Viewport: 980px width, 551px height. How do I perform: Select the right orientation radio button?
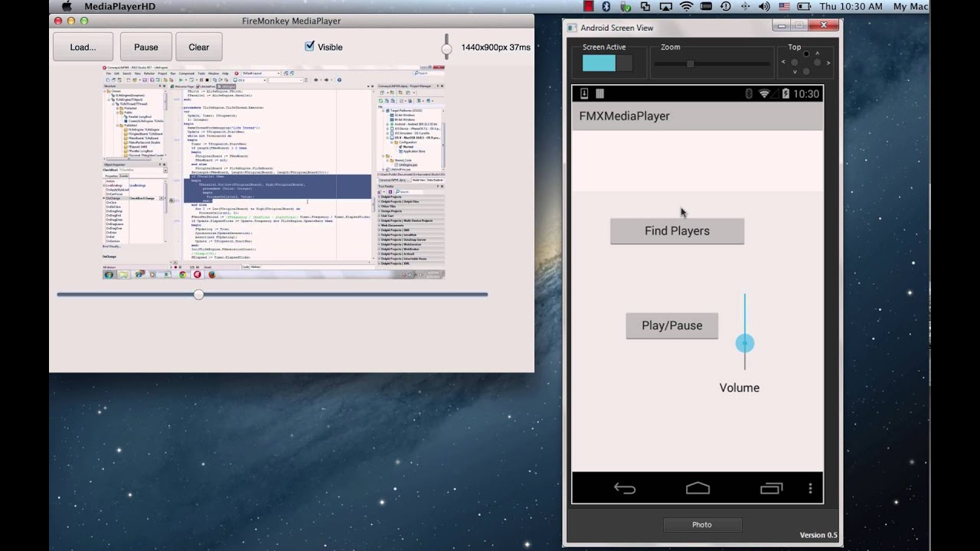pos(817,63)
